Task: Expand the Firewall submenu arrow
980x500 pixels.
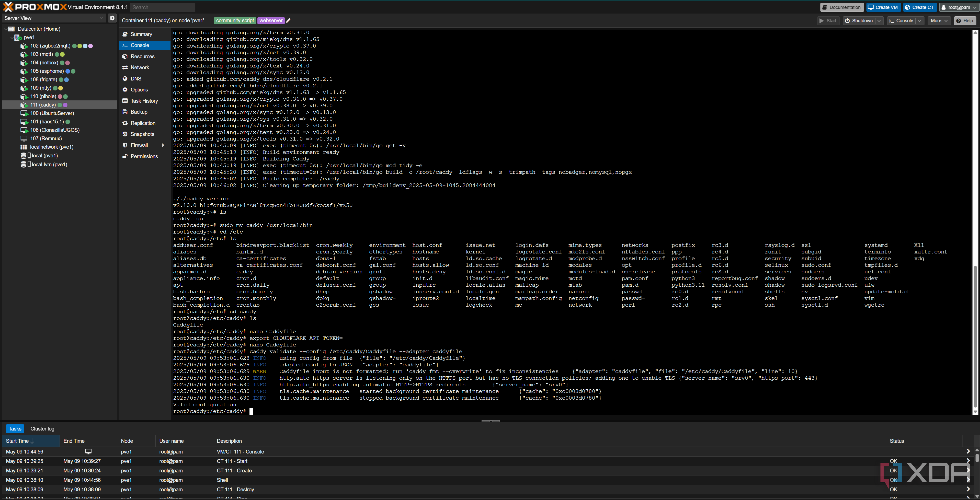Action: click(163, 145)
